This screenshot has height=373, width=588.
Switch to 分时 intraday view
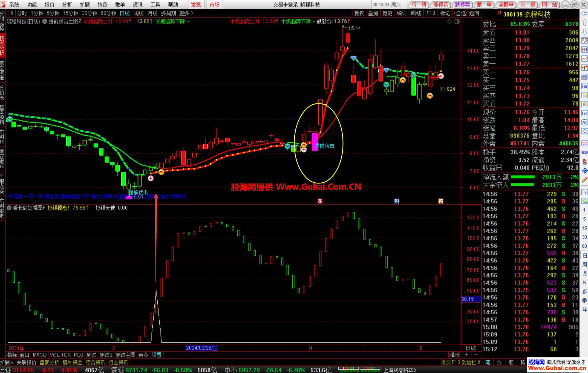point(22,13)
